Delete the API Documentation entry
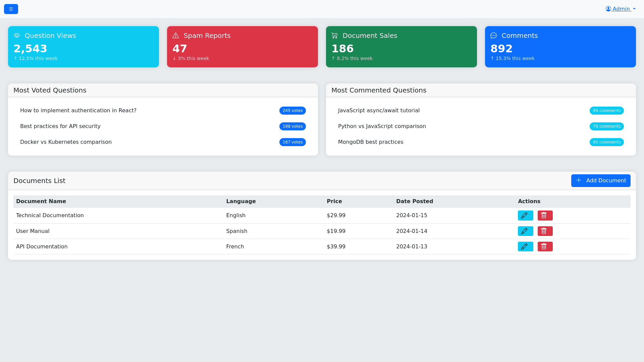This screenshot has height=362, width=644. (x=545, y=247)
